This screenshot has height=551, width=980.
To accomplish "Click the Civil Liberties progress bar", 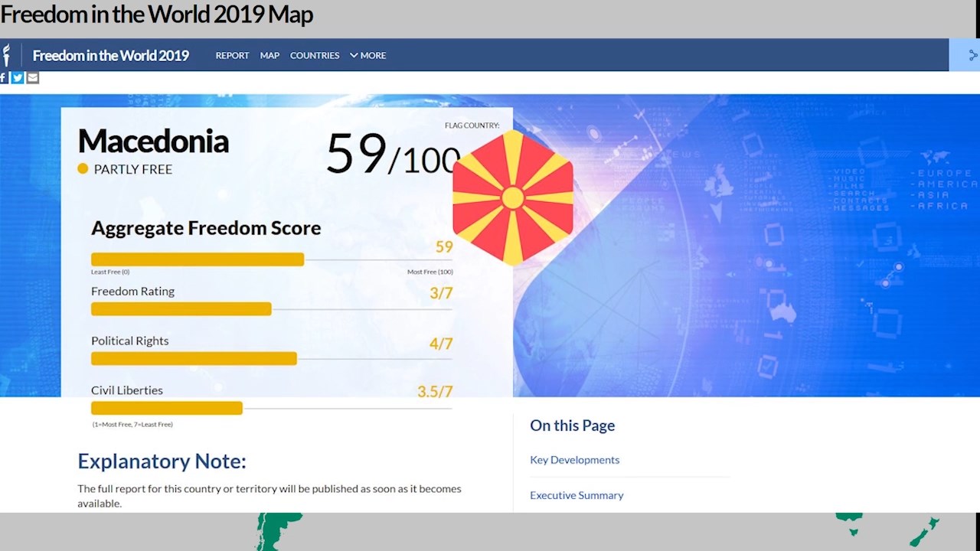I will pyautogui.click(x=167, y=408).
